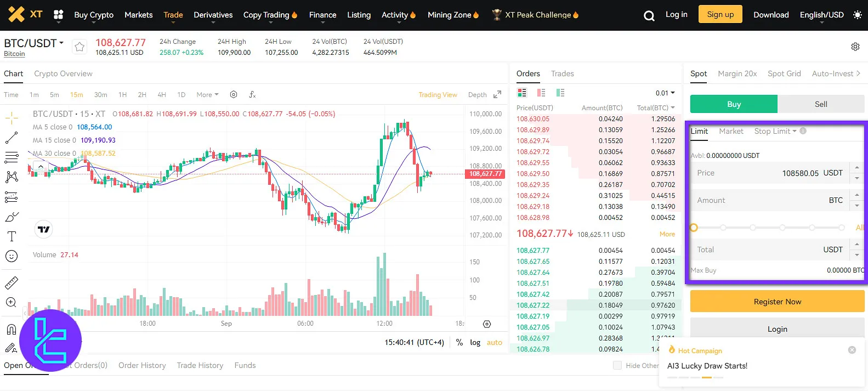Open the BTC/USDT pair dropdown
Viewport: 868px width, 391px height.
click(x=33, y=43)
